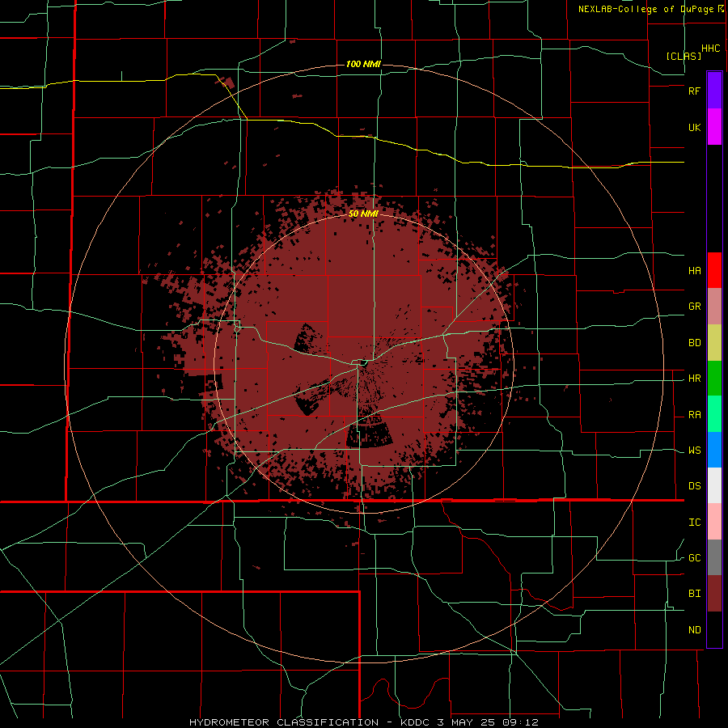728x728 pixels.
Task: Click the WS legend label
Action: point(694,451)
